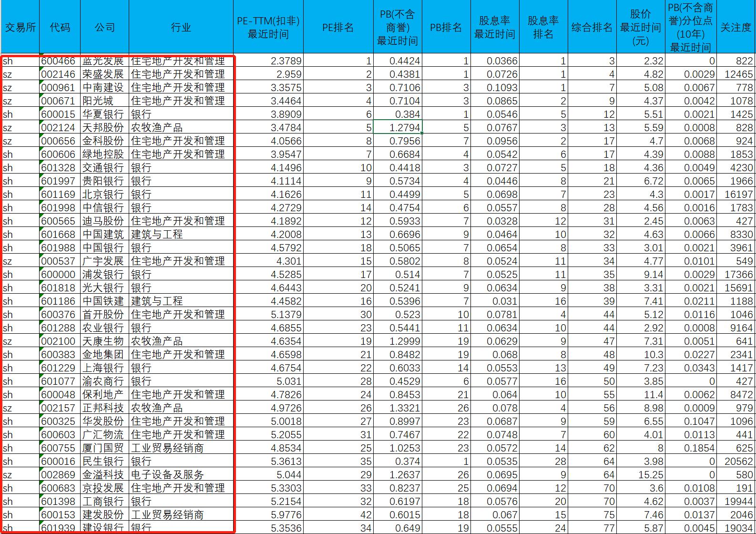Screen dimensions: 756x534
Task: Select stock code 600565
Action: (60, 221)
